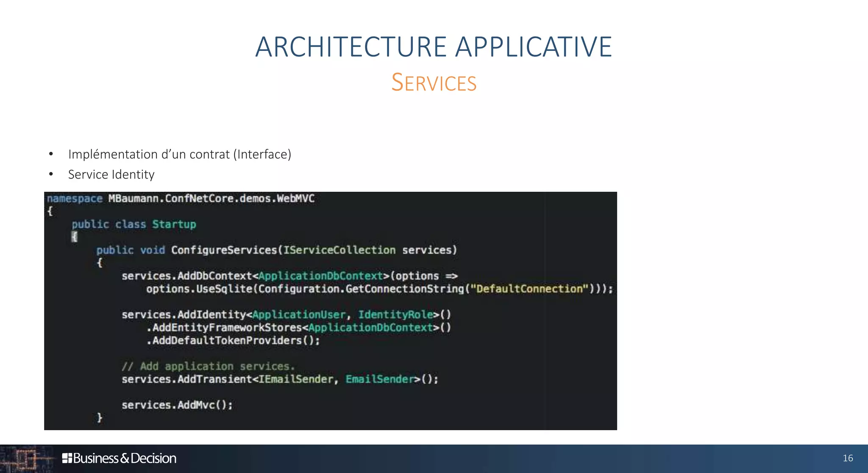Click the services.AddMvc() line
The width and height of the screenshot is (868, 473).
click(177, 405)
